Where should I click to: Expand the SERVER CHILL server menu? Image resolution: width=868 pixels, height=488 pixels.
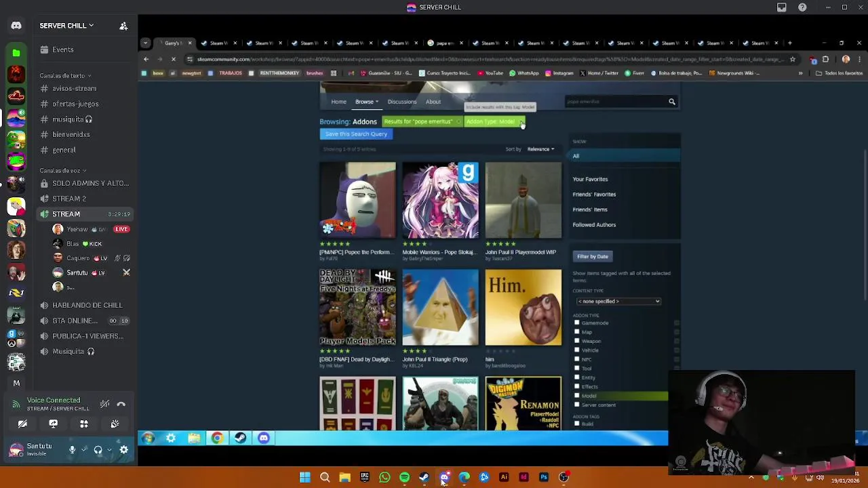click(x=66, y=26)
